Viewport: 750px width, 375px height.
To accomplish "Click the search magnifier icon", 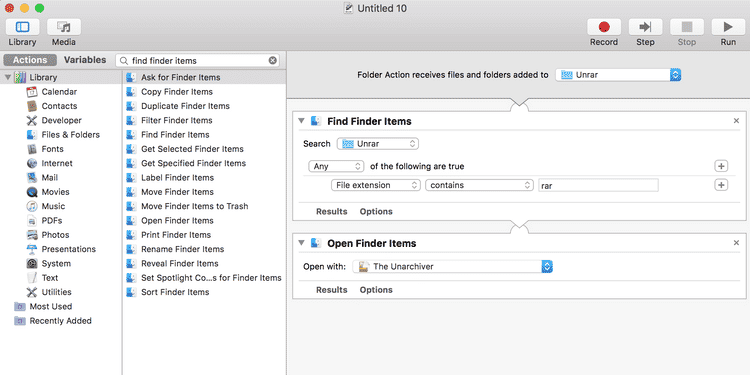I will coord(123,61).
